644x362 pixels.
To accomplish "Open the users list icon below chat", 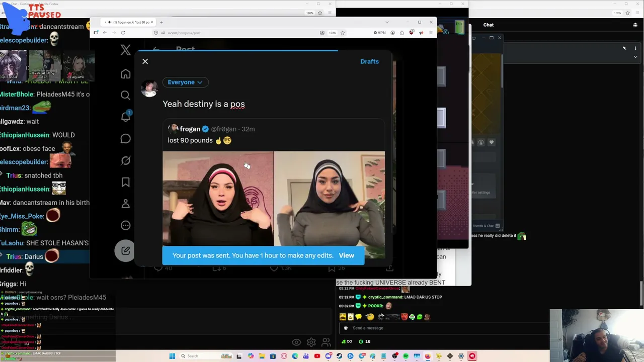I will 326,342.
